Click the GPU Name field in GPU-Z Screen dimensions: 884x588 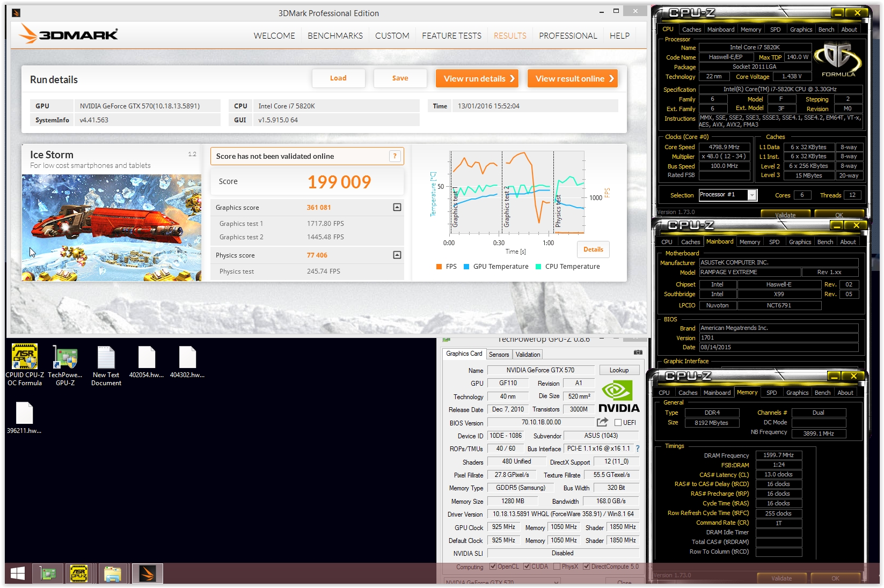point(540,370)
